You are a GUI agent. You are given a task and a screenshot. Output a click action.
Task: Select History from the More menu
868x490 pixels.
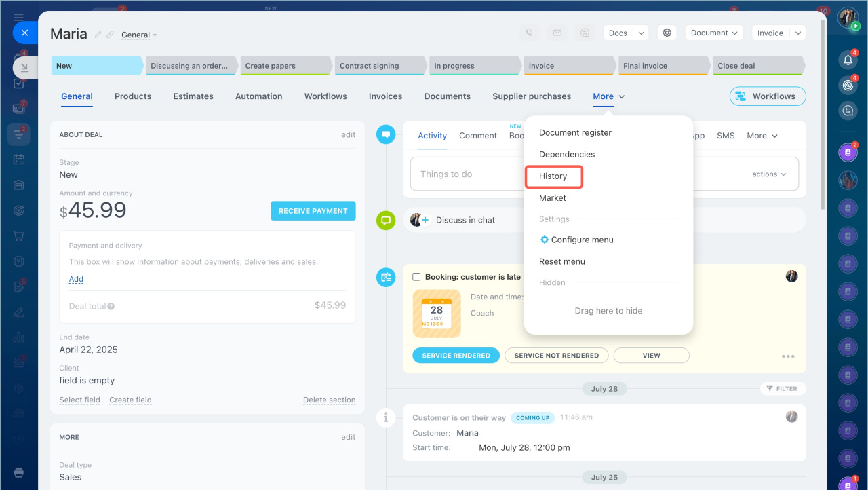[x=553, y=176]
